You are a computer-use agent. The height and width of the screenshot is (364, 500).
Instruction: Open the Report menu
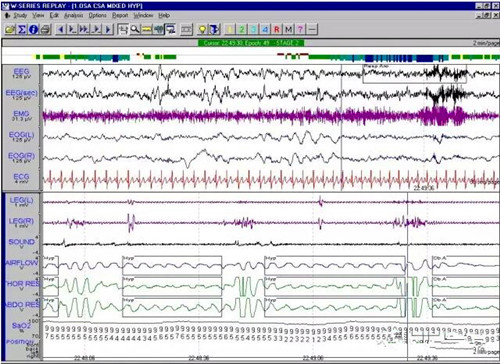pos(120,15)
